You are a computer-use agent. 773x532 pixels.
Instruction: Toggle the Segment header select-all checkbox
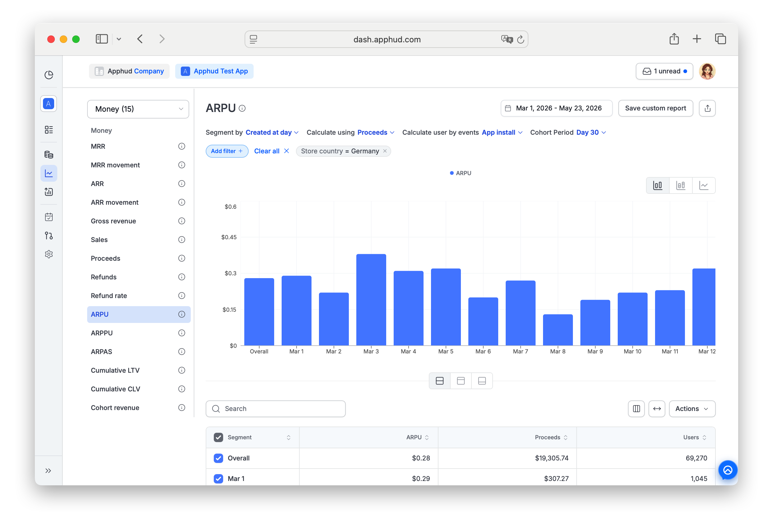click(218, 437)
